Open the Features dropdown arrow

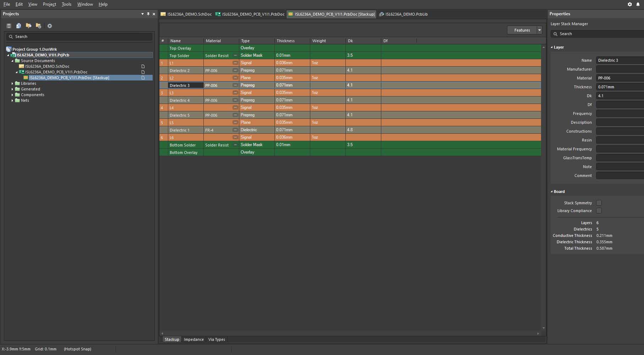[540, 30]
